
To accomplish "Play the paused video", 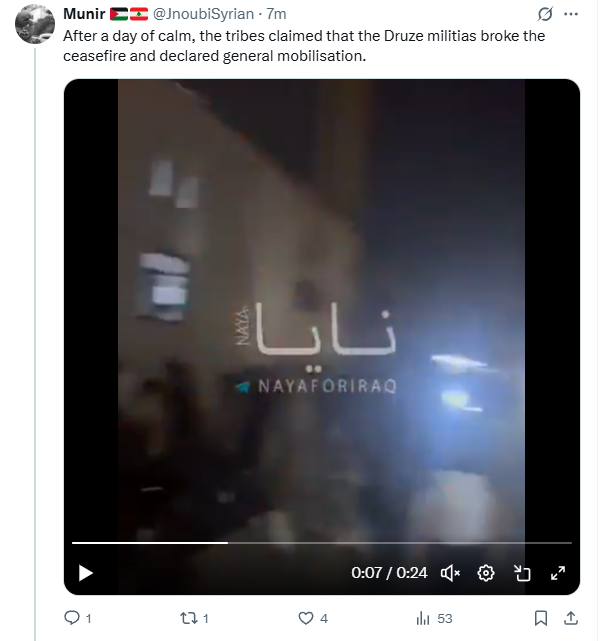I will click(x=85, y=573).
